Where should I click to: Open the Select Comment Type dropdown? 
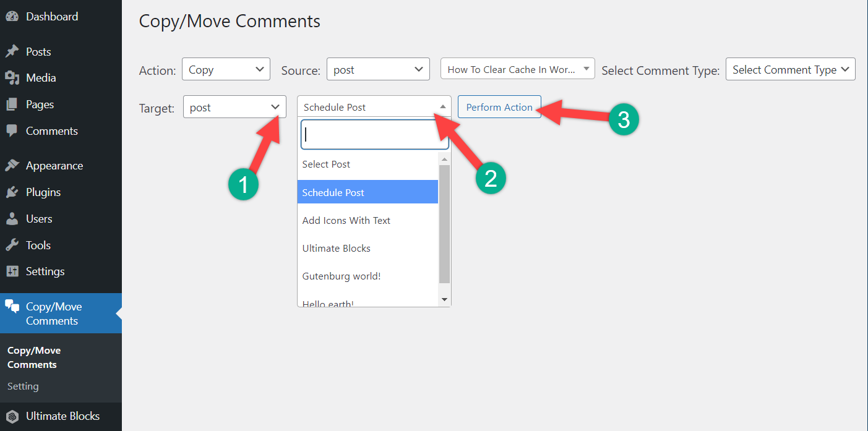[x=791, y=69]
